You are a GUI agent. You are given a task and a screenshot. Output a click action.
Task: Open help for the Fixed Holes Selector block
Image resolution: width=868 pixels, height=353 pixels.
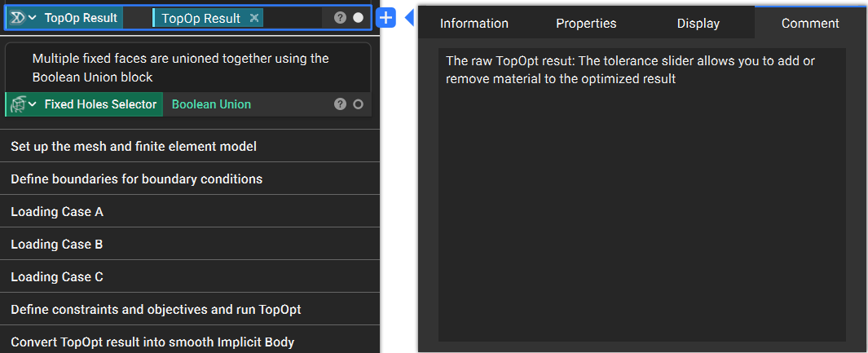pos(341,104)
